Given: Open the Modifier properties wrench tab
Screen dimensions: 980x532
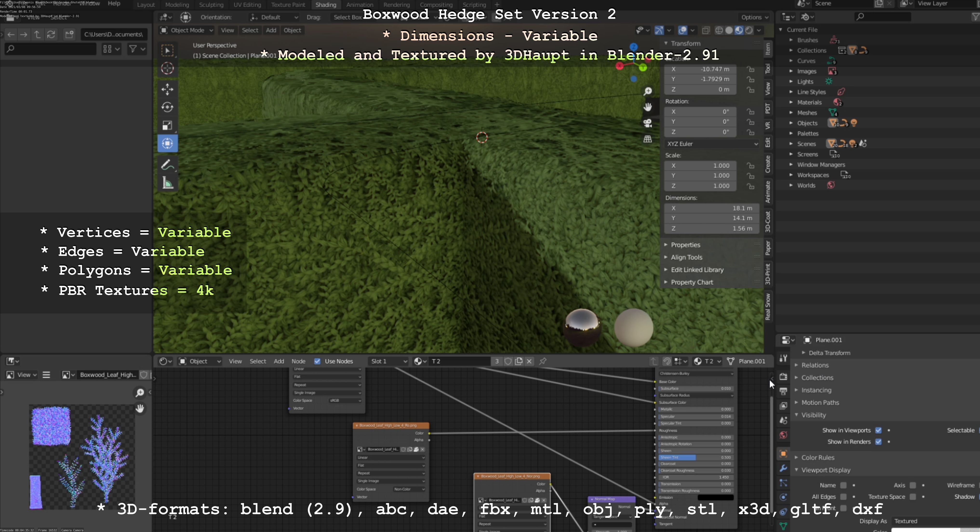Looking at the screenshot, I should tap(783, 468).
